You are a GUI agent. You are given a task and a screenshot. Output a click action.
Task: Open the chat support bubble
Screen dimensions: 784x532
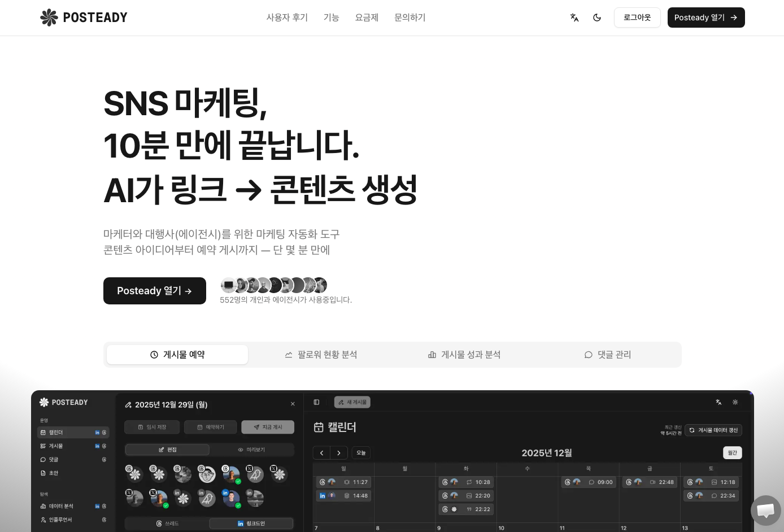click(x=765, y=510)
